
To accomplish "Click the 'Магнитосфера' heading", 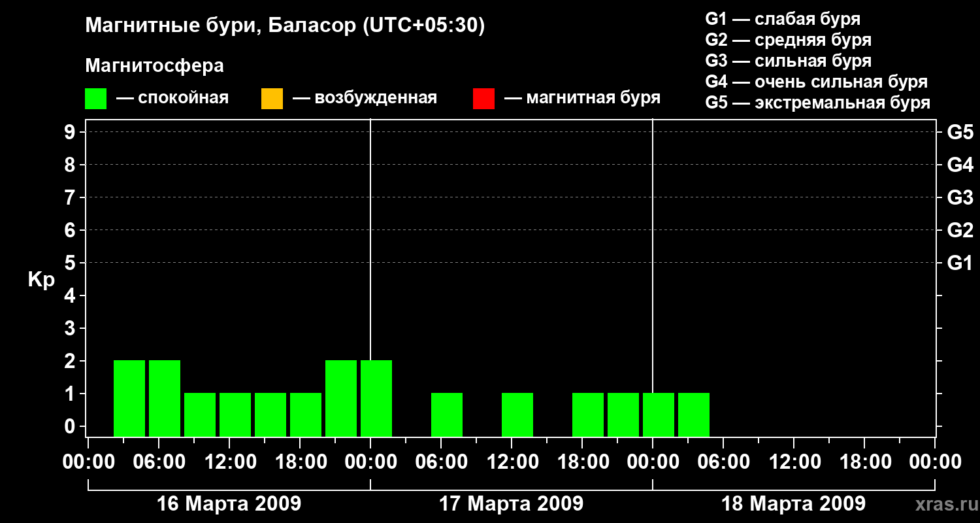I will (x=154, y=66).
